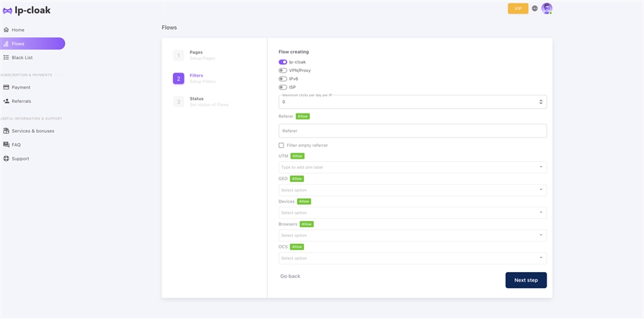
Task: Click the FAQ chat icon
Action: (6, 145)
